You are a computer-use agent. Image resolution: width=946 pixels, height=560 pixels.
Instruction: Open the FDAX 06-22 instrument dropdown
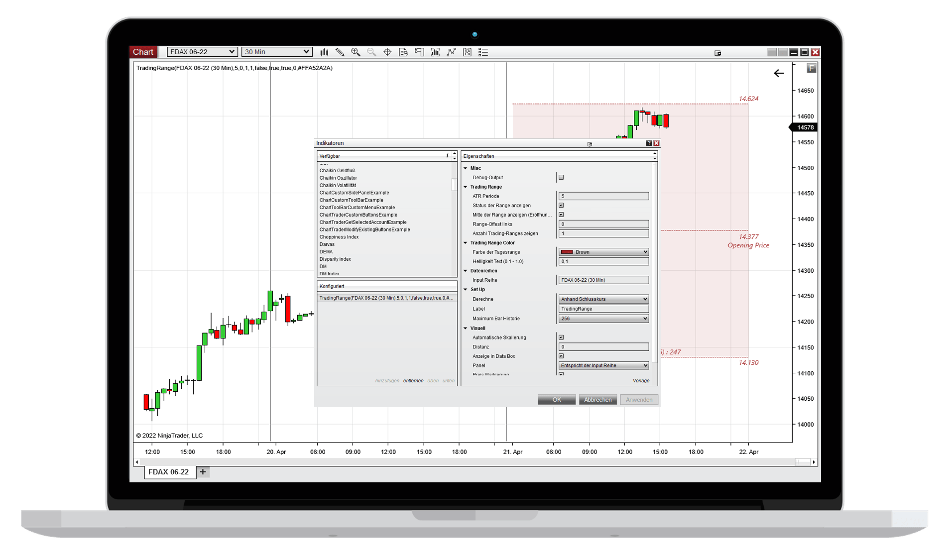coord(202,52)
